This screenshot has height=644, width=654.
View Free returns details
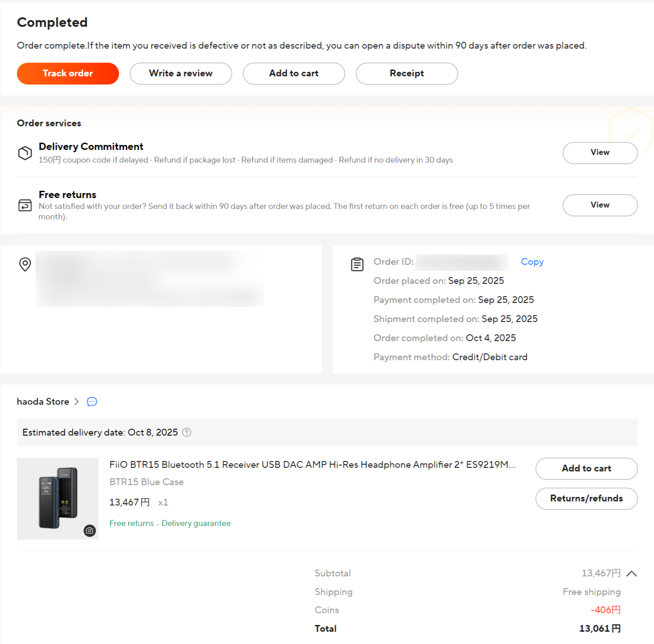[x=600, y=205]
